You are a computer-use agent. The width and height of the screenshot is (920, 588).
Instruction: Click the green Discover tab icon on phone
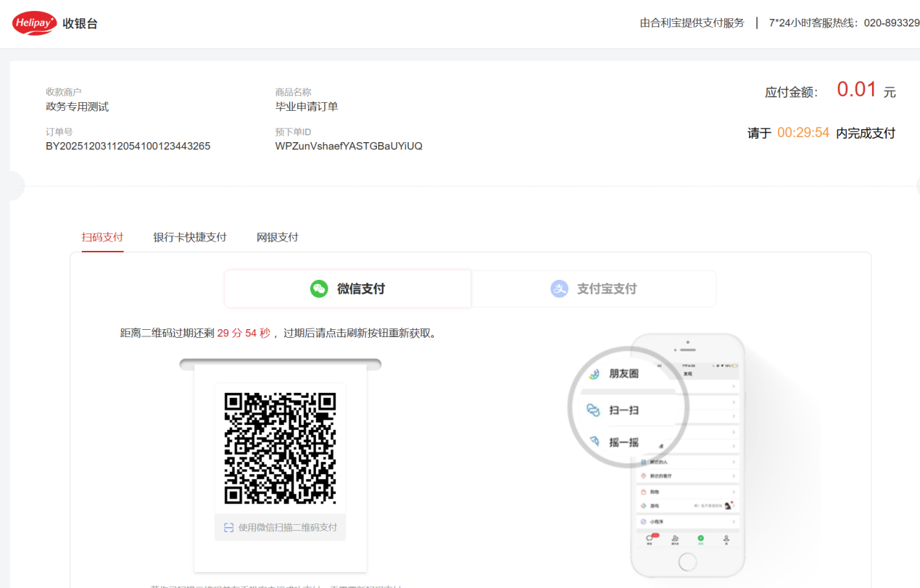point(701,539)
